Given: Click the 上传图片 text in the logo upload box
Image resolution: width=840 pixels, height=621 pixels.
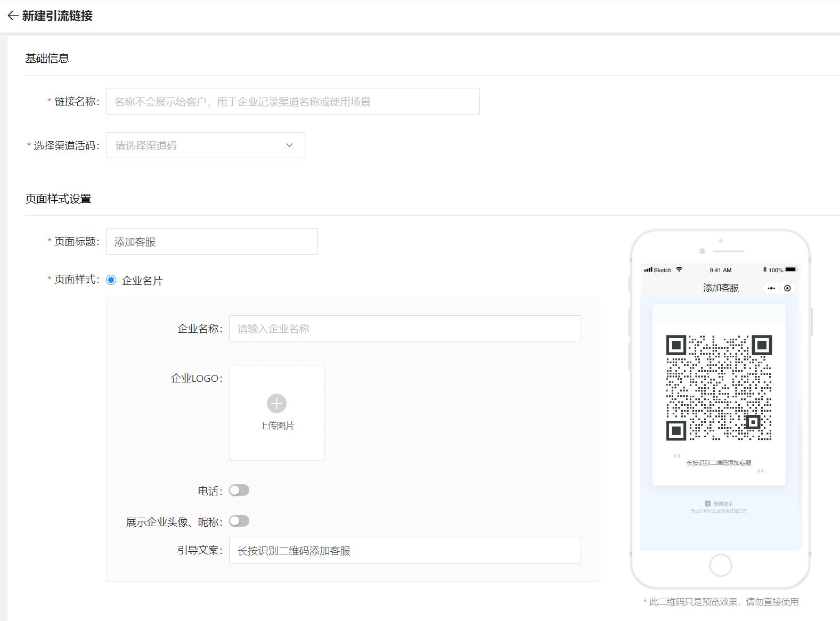Looking at the screenshot, I should 276,426.
